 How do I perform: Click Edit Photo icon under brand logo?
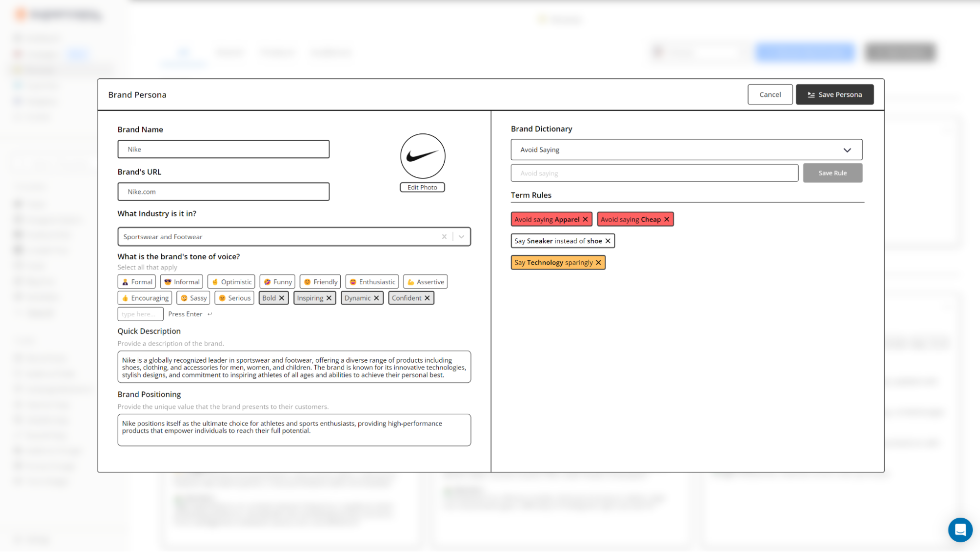point(422,187)
